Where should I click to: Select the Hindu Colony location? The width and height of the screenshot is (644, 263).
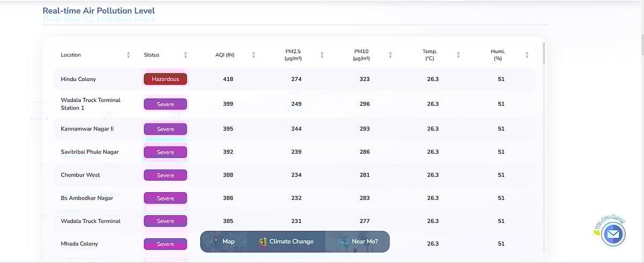[78, 79]
